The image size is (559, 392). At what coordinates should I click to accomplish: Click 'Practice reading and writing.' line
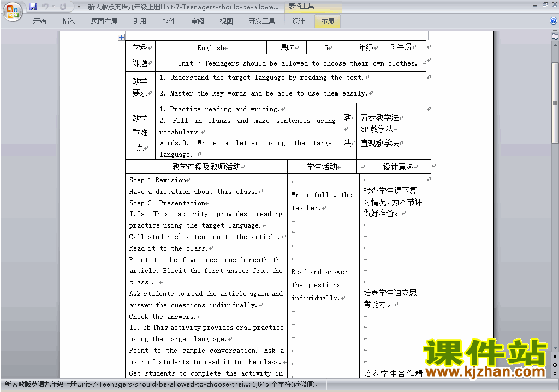point(219,109)
